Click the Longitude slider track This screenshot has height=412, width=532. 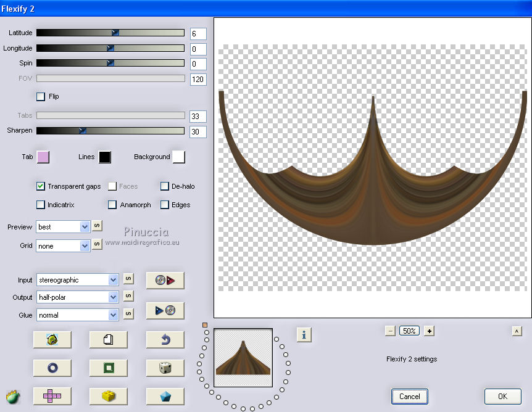coord(110,48)
